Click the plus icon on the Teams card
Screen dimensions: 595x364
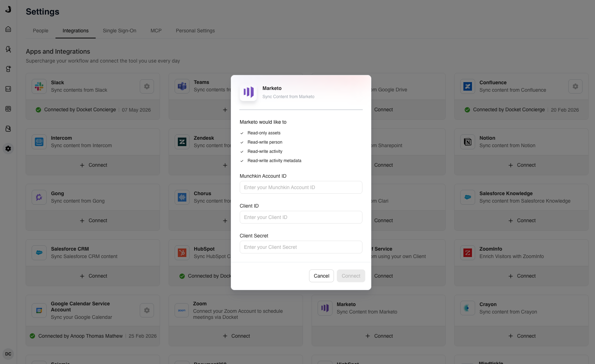[225, 110]
